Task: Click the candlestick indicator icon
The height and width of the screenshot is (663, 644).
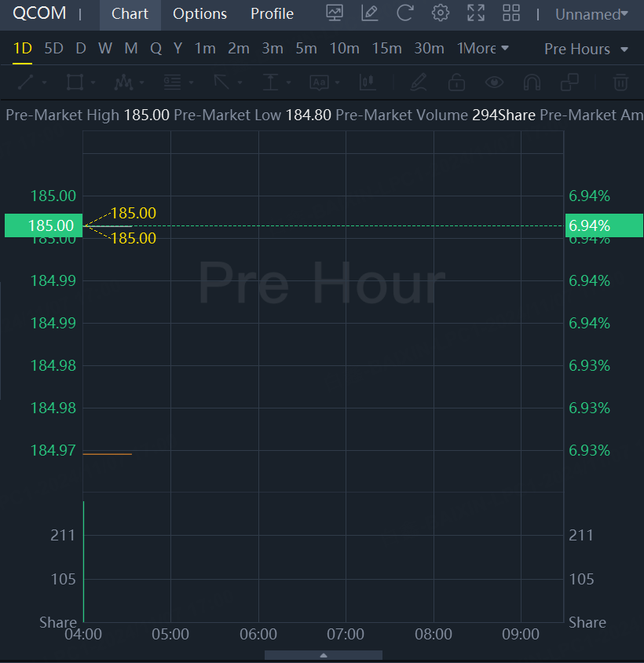Action: pos(368,82)
